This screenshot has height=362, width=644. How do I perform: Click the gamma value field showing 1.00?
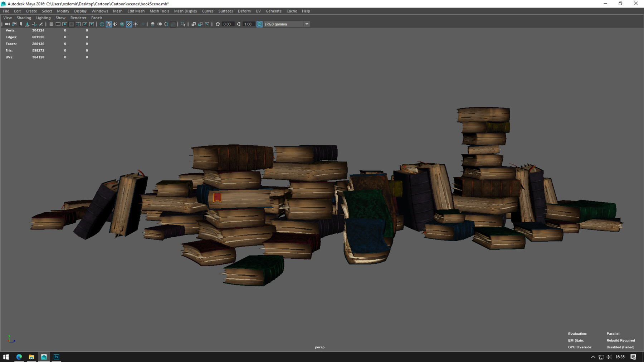click(248, 24)
